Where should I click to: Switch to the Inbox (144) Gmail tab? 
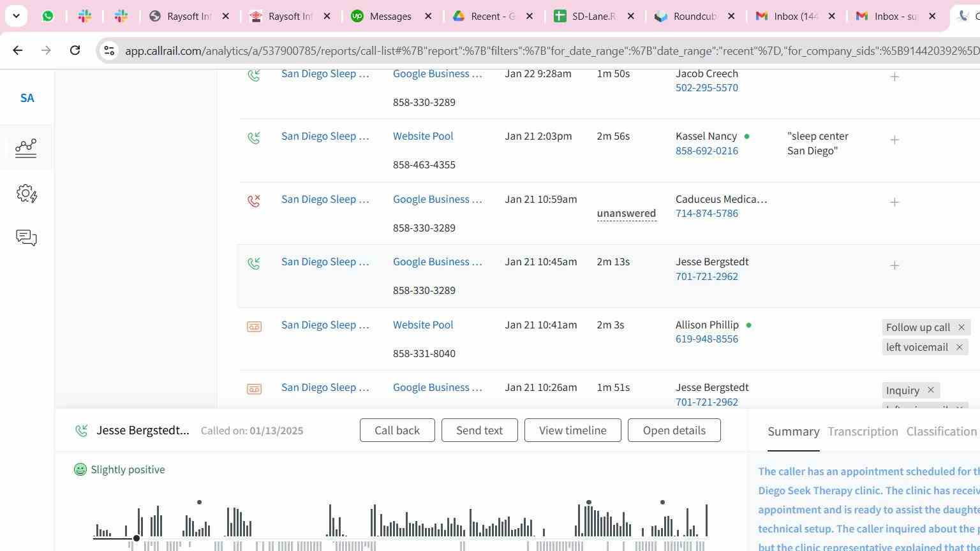[787, 16]
